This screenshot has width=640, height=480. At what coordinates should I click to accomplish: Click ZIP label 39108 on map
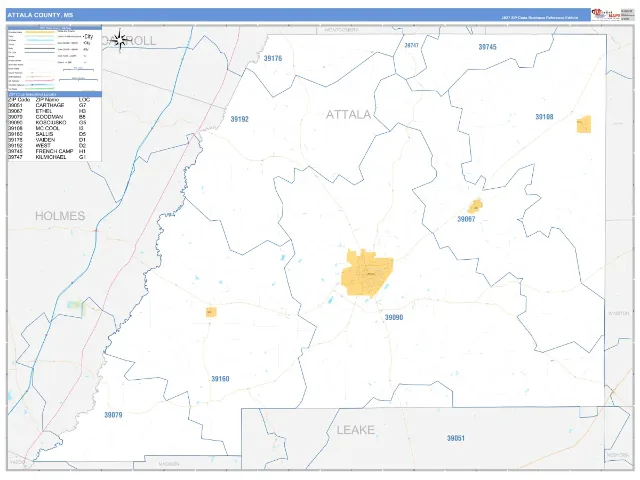544,117
